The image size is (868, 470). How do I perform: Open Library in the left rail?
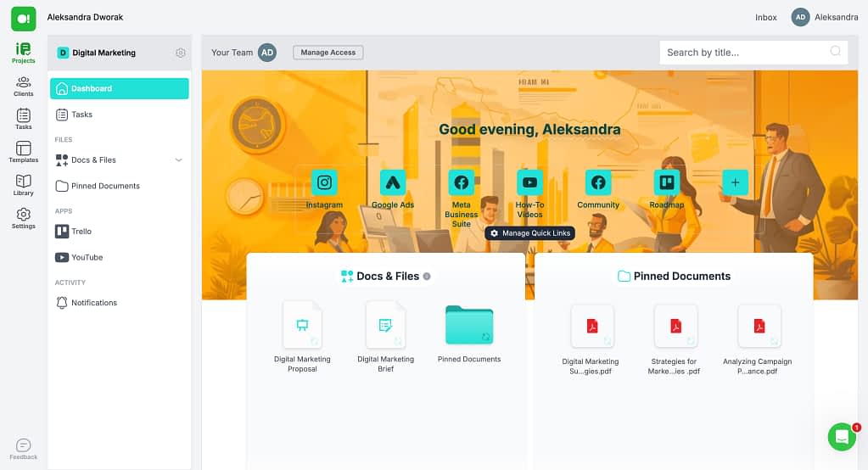tap(23, 185)
